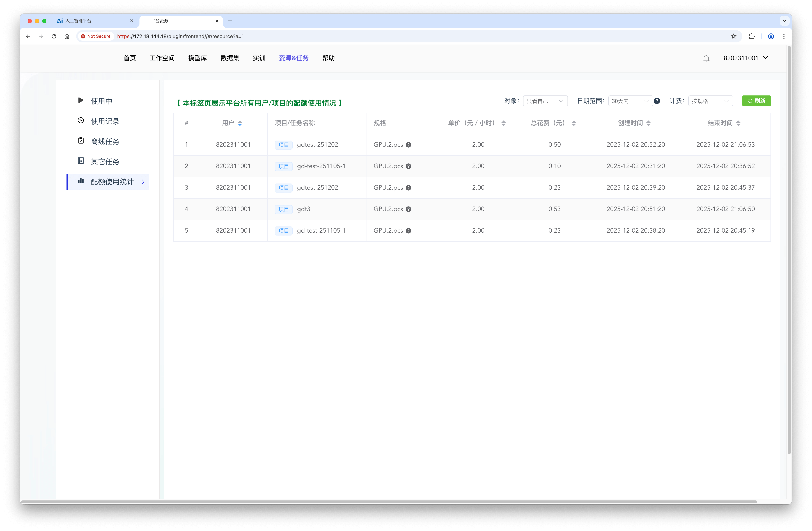Click the browser extensions puzzle icon
Viewport: 812px width, 531px height.
pyautogui.click(x=752, y=36)
